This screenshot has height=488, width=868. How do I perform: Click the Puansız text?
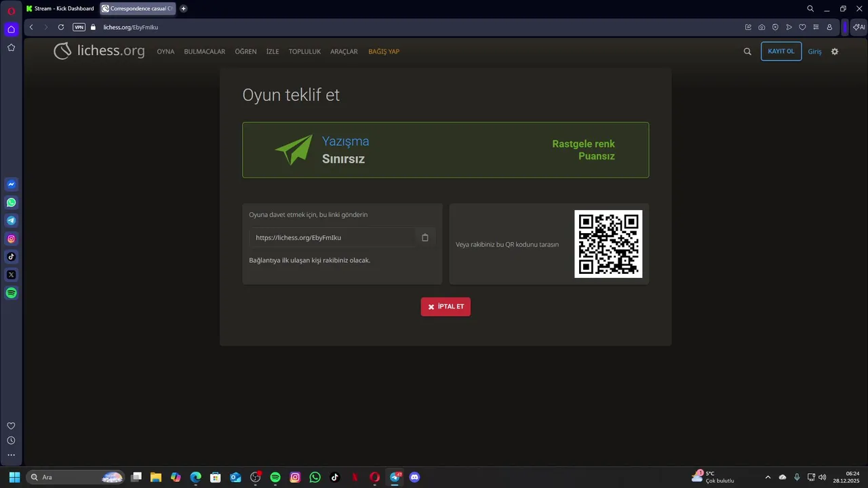pos(597,156)
